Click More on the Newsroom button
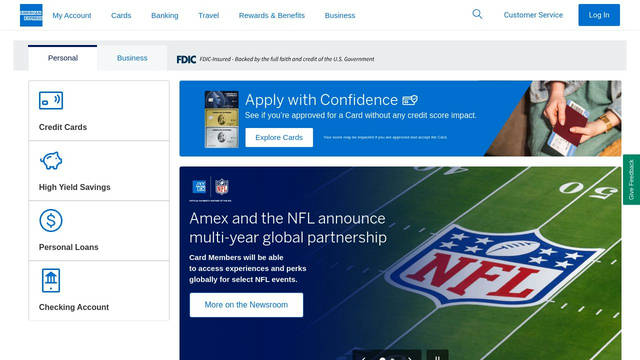 [246, 305]
